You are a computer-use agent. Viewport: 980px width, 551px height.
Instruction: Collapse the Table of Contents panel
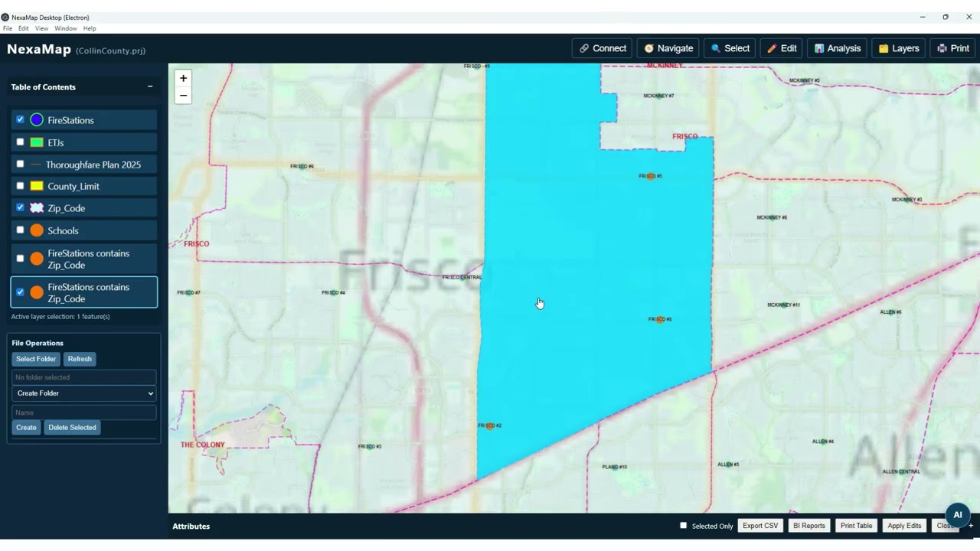150,86
